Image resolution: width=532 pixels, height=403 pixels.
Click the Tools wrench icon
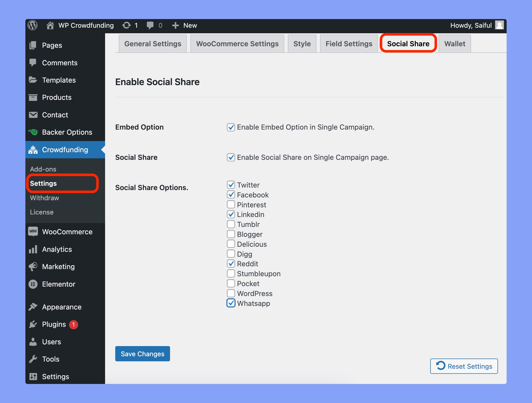[33, 359]
